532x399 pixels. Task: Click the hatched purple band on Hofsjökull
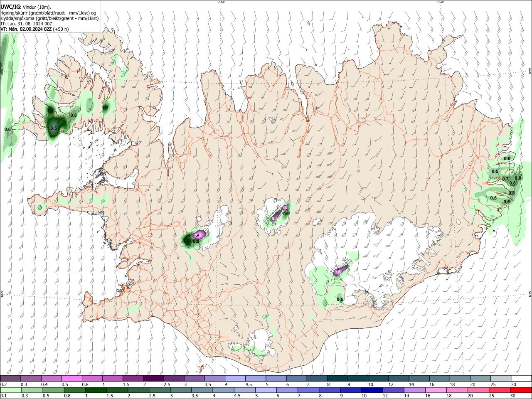pyautogui.click(x=279, y=212)
